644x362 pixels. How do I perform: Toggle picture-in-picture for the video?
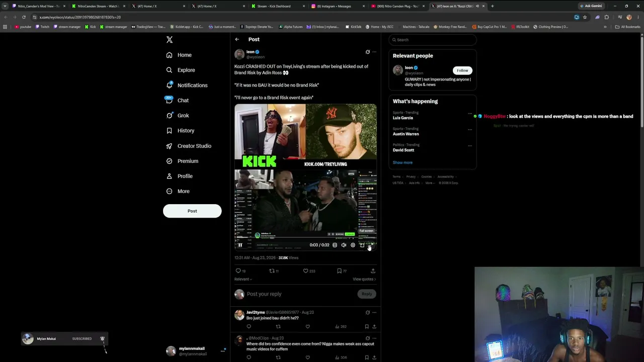pyautogui.click(x=362, y=245)
